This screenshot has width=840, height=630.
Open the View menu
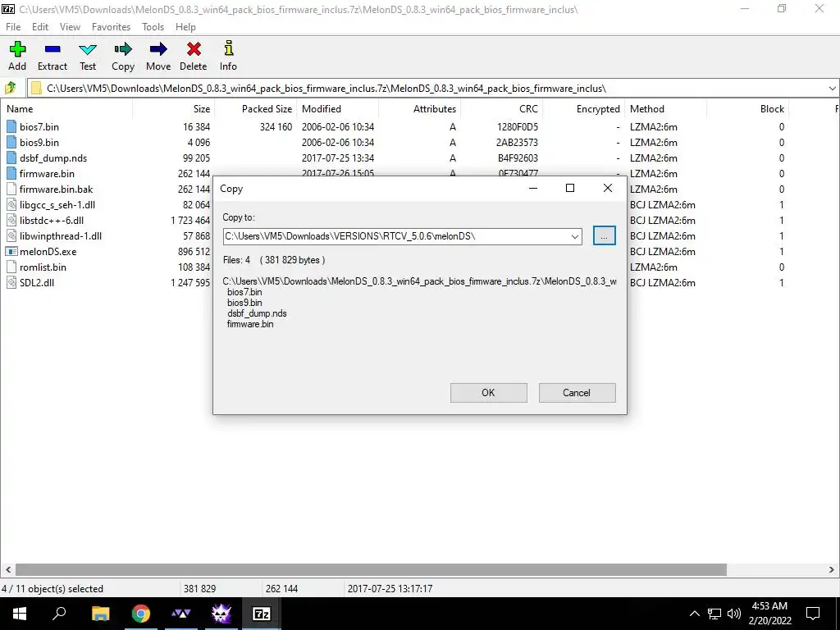pyautogui.click(x=70, y=27)
